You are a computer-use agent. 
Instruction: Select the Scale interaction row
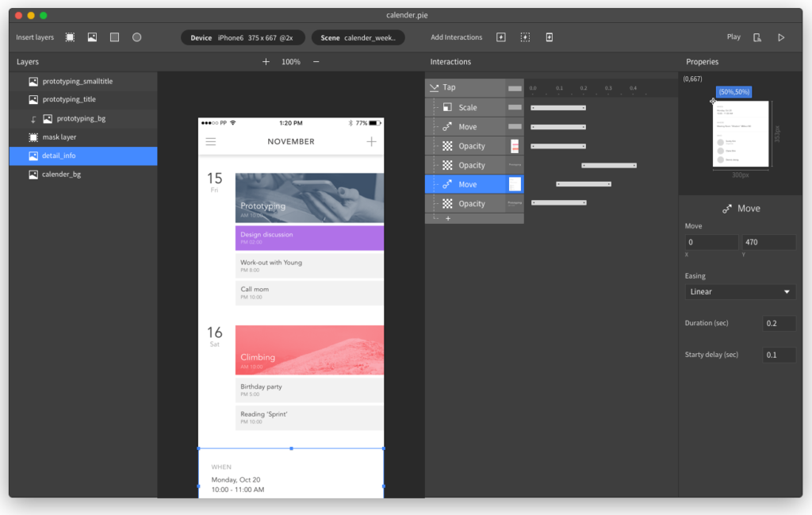pyautogui.click(x=468, y=107)
